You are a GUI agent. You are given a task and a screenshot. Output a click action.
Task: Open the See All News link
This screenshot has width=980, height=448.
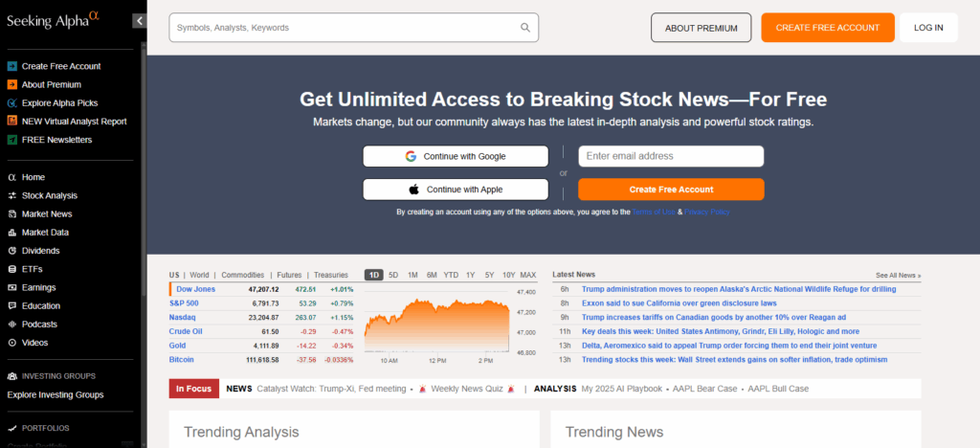[898, 276]
